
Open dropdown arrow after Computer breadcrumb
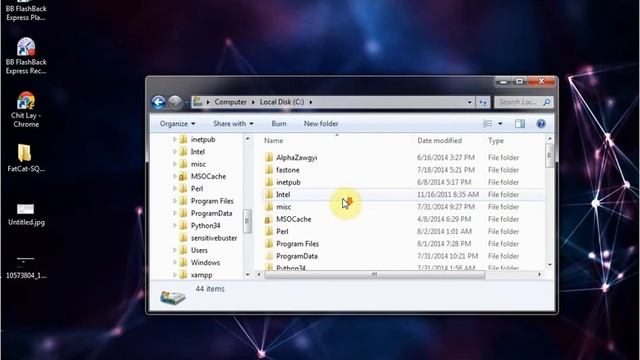(x=253, y=102)
